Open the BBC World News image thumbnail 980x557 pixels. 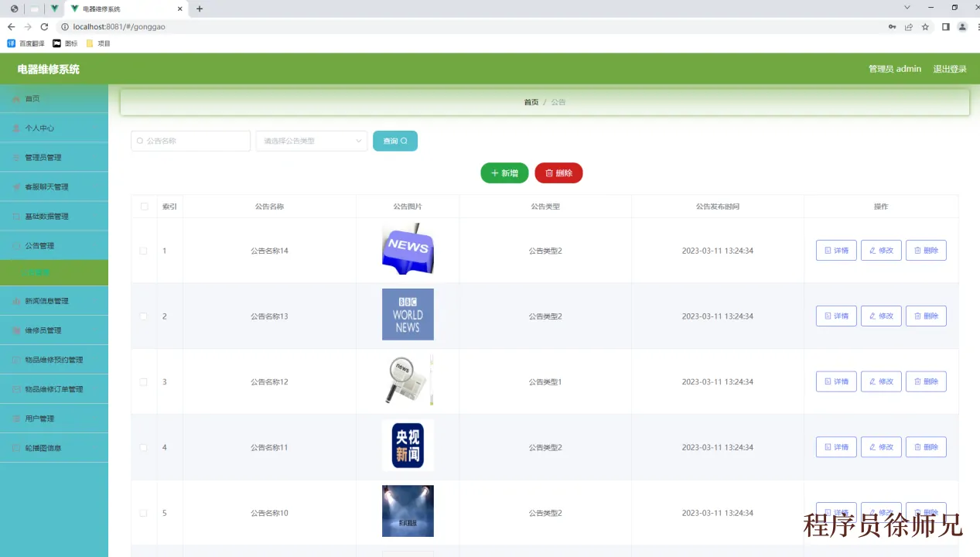pyautogui.click(x=408, y=314)
